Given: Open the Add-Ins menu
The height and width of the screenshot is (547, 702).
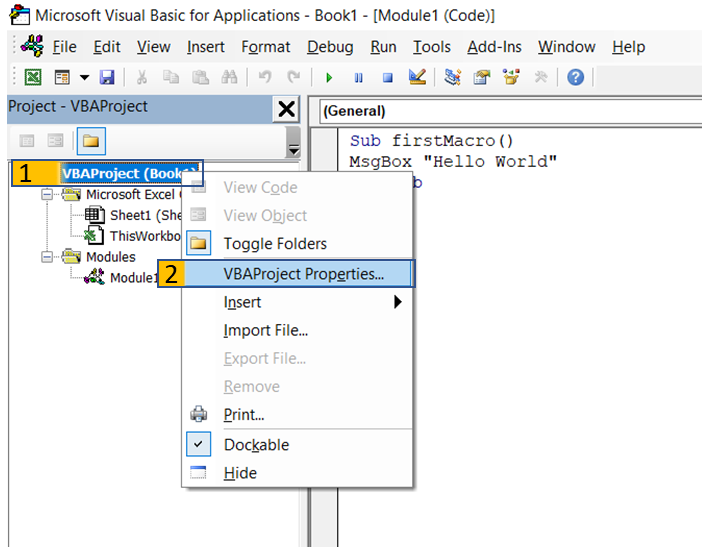Looking at the screenshot, I should (x=494, y=47).
